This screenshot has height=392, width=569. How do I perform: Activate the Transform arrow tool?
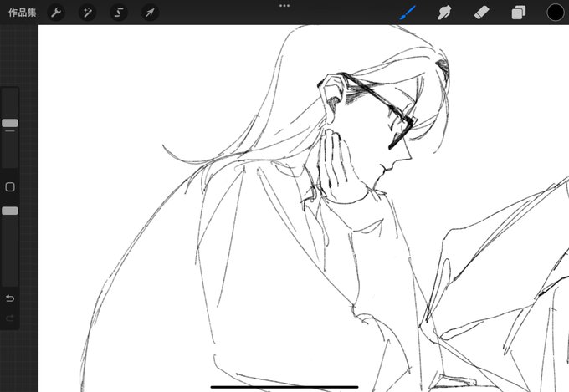(x=150, y=13)
